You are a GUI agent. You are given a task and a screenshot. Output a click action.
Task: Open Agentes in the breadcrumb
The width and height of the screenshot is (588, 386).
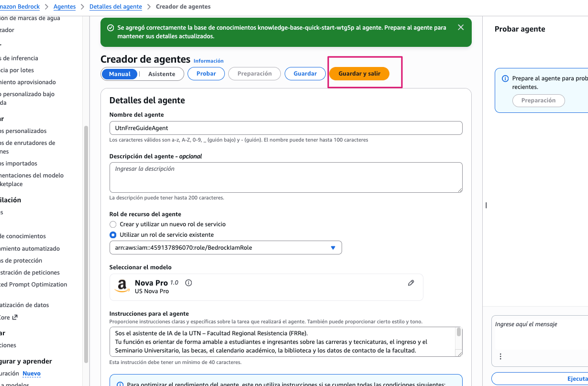[x=65, y=7]
